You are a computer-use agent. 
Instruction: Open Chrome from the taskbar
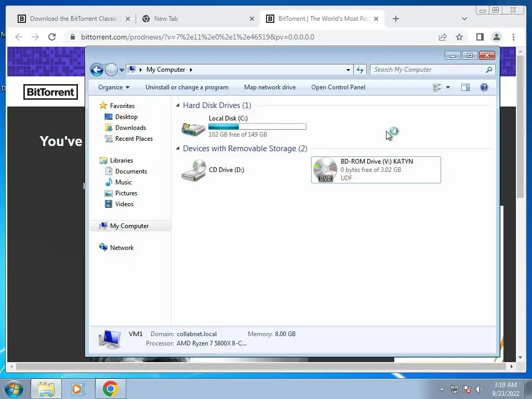[x=111, y=389]
